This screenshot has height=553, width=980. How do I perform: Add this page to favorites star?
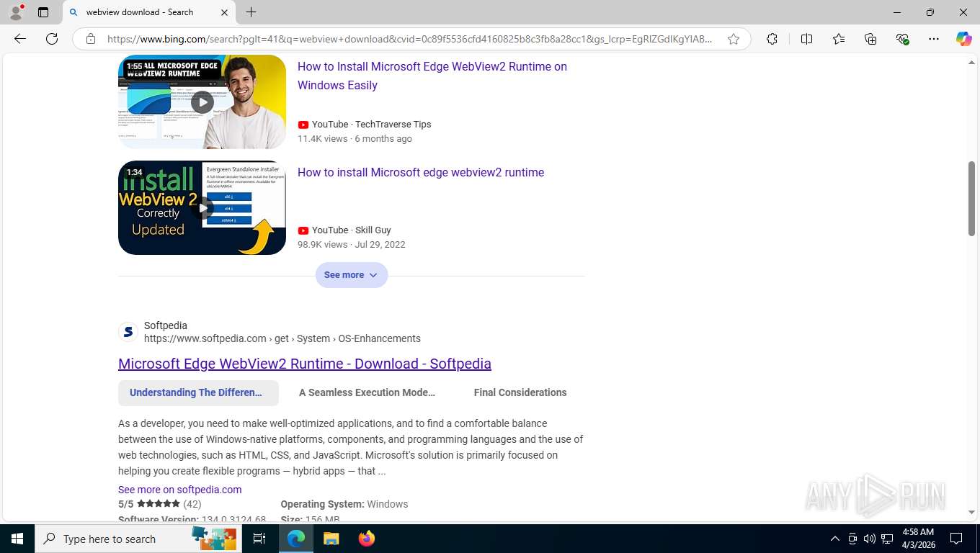tap(734, 39)
